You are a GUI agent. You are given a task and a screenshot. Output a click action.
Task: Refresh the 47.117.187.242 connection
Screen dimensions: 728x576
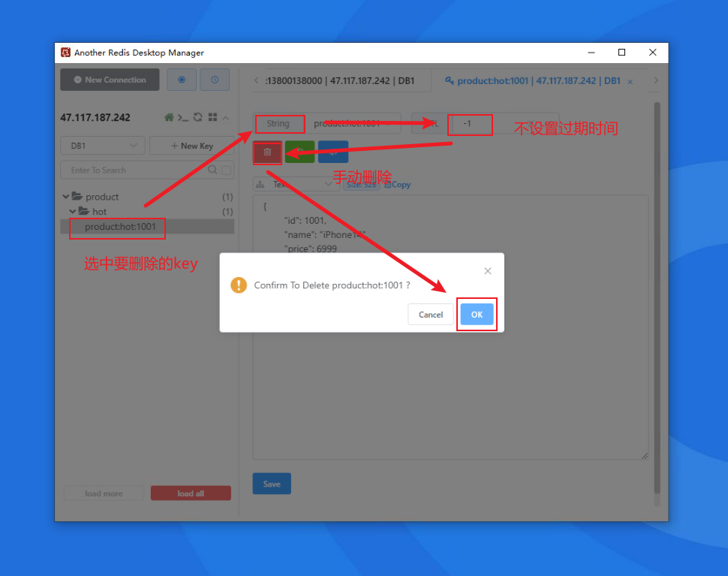tap(198, 117)
